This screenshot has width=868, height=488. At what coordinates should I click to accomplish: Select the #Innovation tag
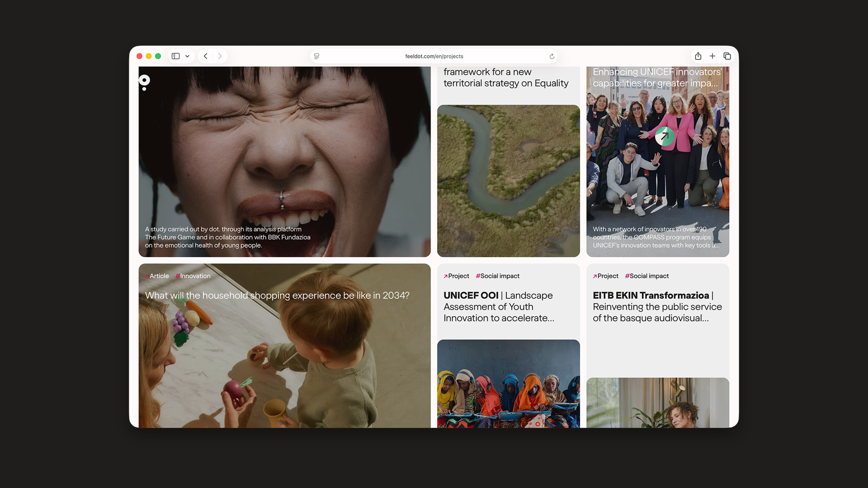coord(193,276)
